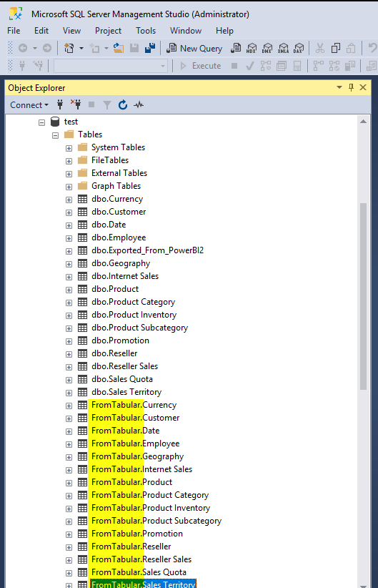Screen dimensions: 378x588
Task: Open Activity Monitor pulse icon
Action: 139,105
